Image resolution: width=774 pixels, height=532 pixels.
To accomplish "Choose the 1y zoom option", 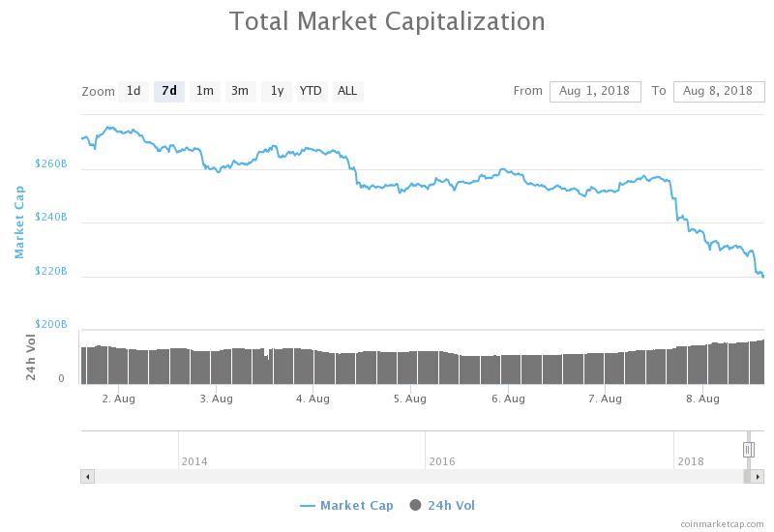I will pos(277,91).
